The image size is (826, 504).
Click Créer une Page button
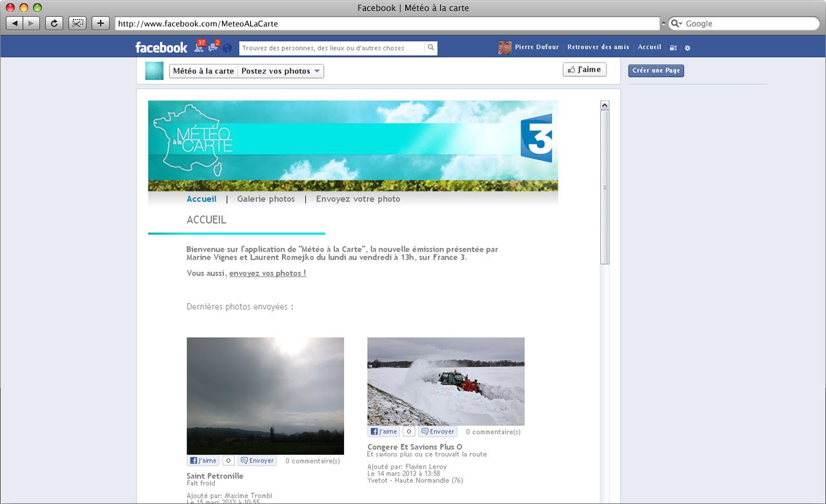pos(656,70)
